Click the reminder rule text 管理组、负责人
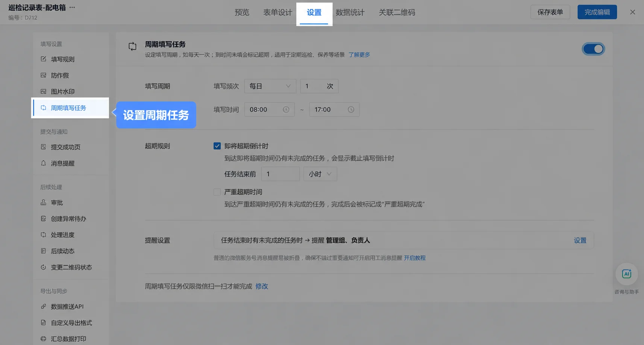 348,241
